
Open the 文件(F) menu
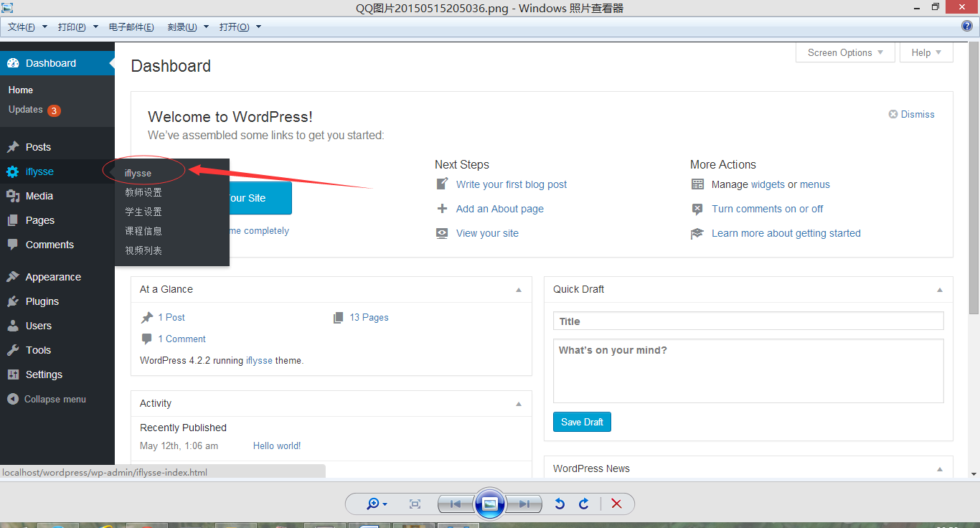point(27,27)
